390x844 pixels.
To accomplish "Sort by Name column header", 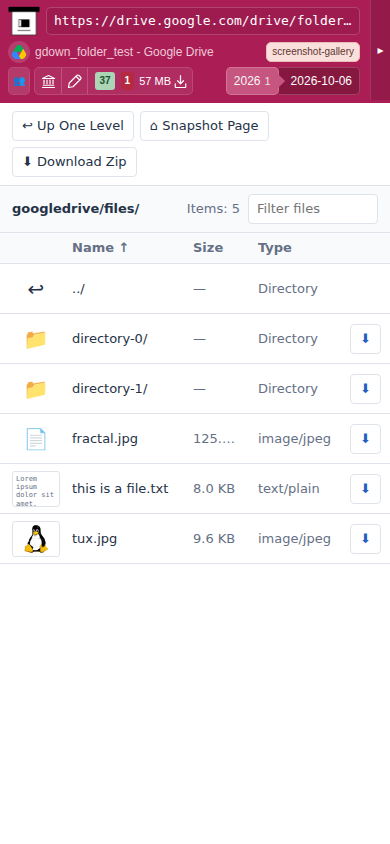I will [x=100, y=248].
